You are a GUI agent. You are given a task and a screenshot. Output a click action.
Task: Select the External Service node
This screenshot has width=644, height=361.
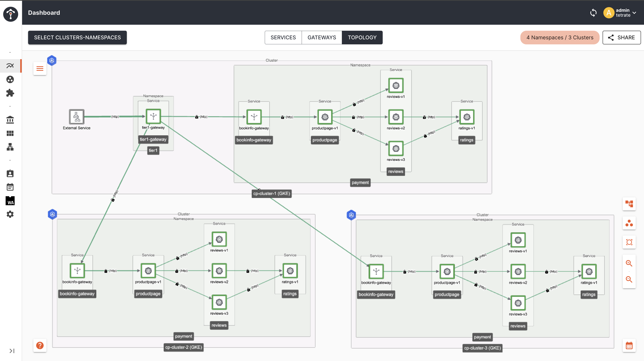pyautogui.click(x=76, y=117)
